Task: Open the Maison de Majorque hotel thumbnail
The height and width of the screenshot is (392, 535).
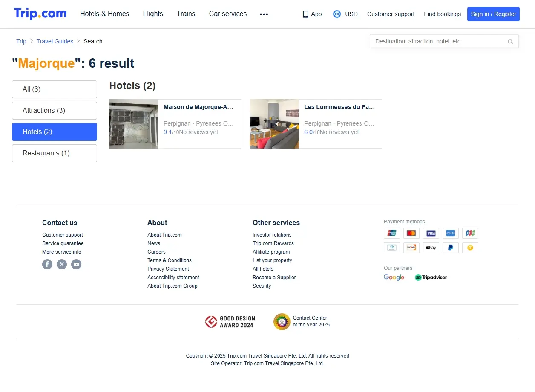Action: click(134, 124)
